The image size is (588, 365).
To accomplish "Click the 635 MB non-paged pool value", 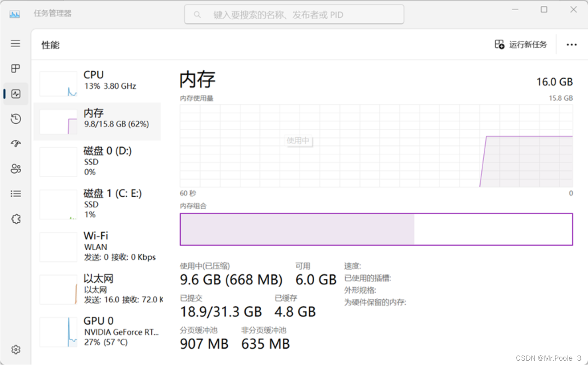I will click(266, 344).
